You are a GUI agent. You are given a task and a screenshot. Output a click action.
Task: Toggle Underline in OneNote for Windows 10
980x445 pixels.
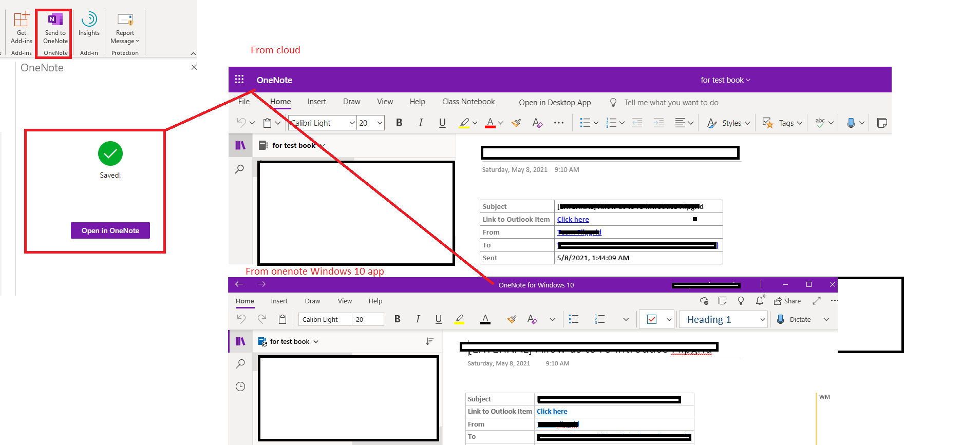tap(439, 319)
